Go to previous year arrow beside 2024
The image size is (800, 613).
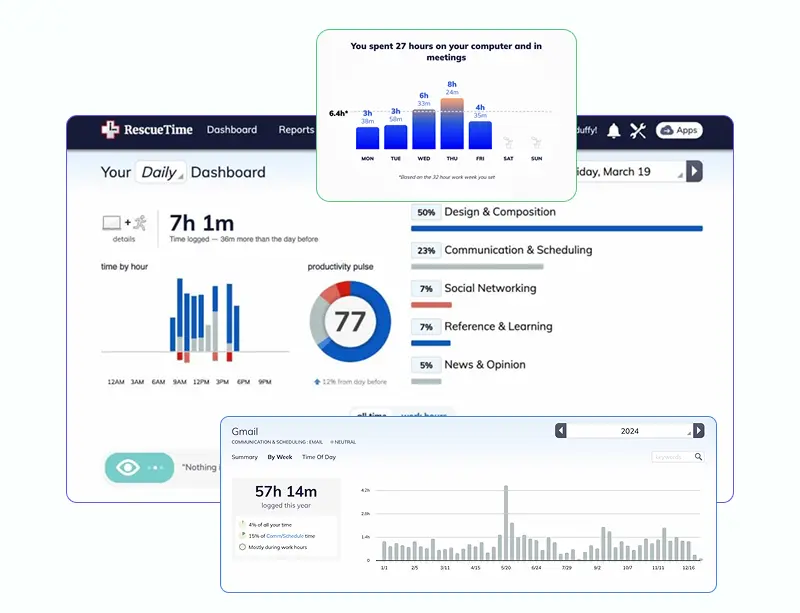tap(561, 430)
